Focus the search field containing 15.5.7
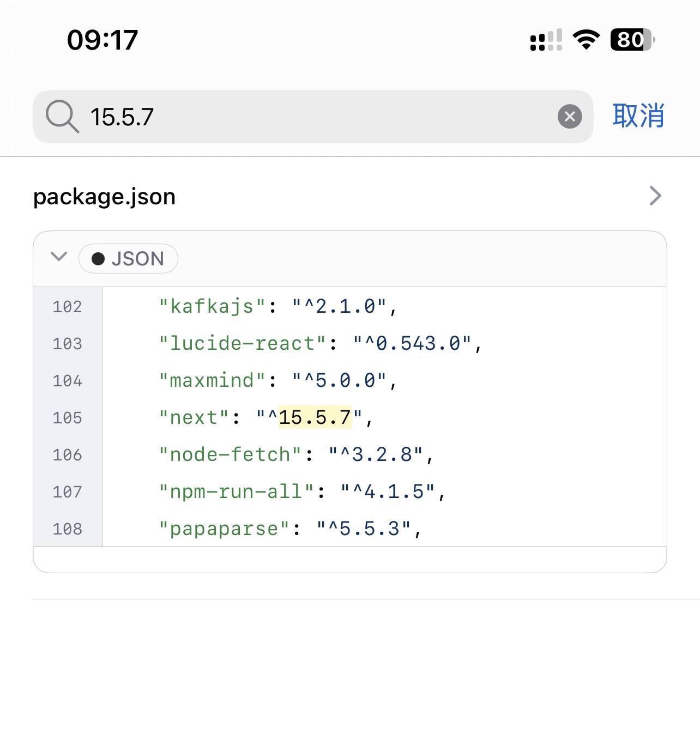 [316, 117]
